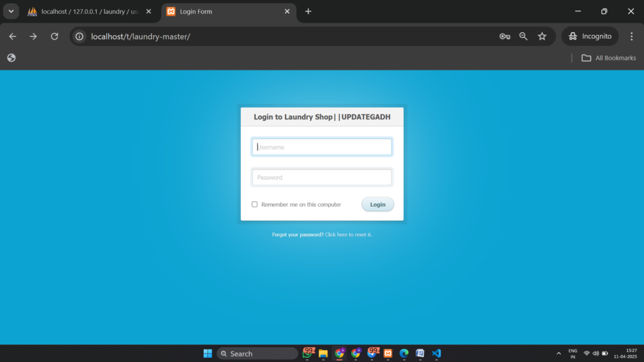Viewport: 644px width, 362px height.
Task: Open Telegram icon with 99 badge in taskbar
Action: (372, 353)
